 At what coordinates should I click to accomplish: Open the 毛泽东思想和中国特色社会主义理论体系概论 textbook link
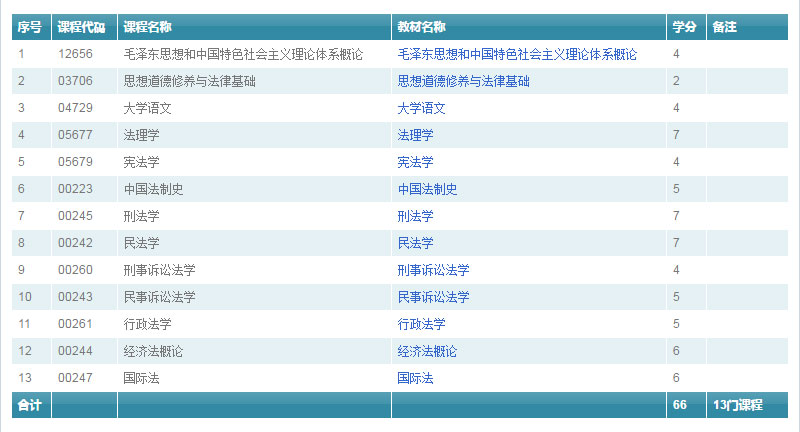pyautogui.click(x=517, y=54)
